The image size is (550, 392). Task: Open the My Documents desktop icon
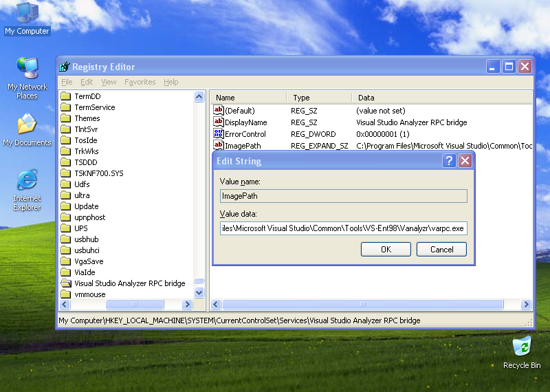27,130
